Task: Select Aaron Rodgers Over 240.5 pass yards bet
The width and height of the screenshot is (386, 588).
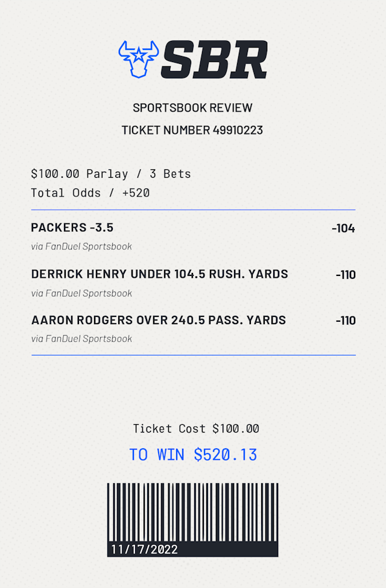Action: pos(158,320)
